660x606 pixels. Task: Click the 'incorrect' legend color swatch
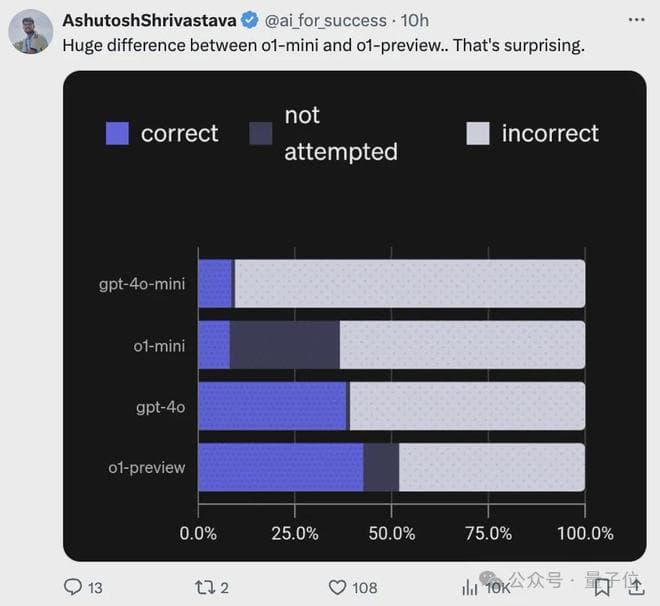pyautogui.click(x=479, y=134)
